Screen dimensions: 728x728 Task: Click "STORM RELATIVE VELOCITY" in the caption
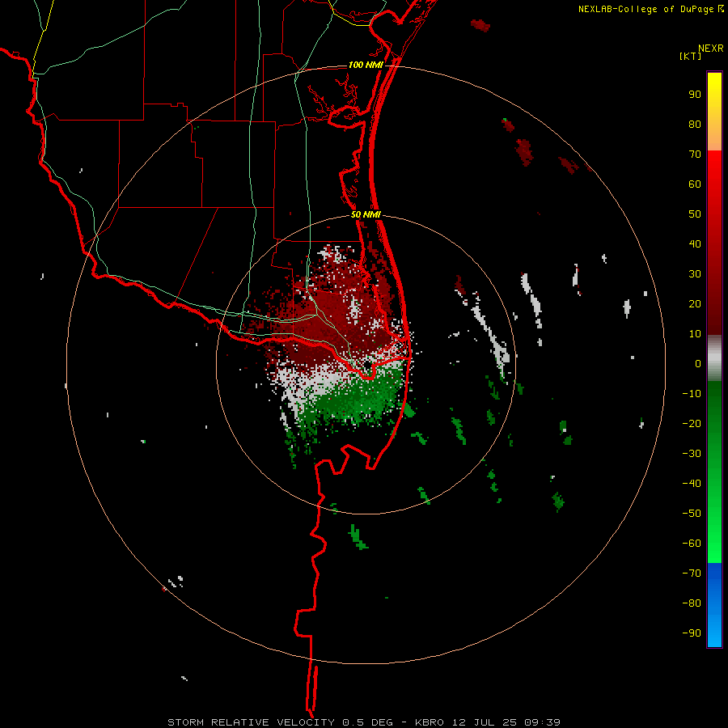(251, 722)
